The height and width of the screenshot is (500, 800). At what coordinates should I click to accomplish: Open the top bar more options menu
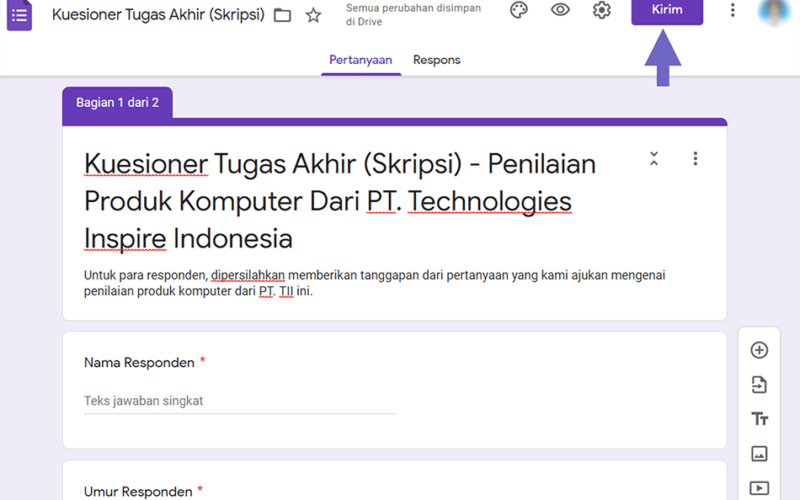click(x=733, y=10)
